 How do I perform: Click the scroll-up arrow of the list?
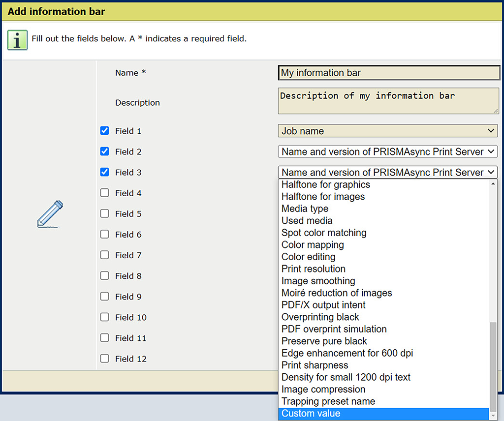coord(494,184)
